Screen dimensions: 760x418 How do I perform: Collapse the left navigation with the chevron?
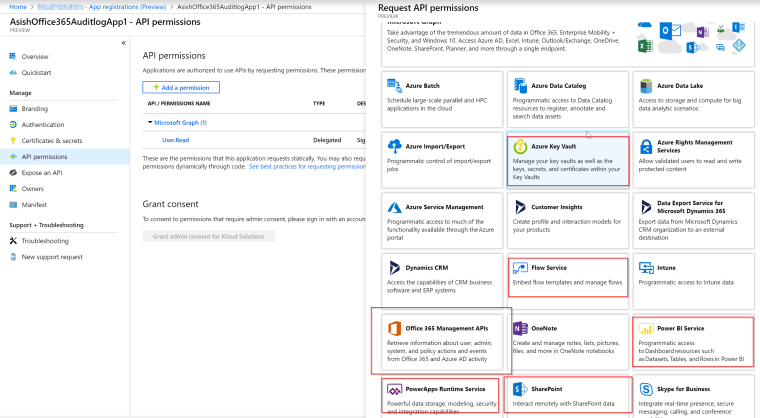tap(124, 43)
